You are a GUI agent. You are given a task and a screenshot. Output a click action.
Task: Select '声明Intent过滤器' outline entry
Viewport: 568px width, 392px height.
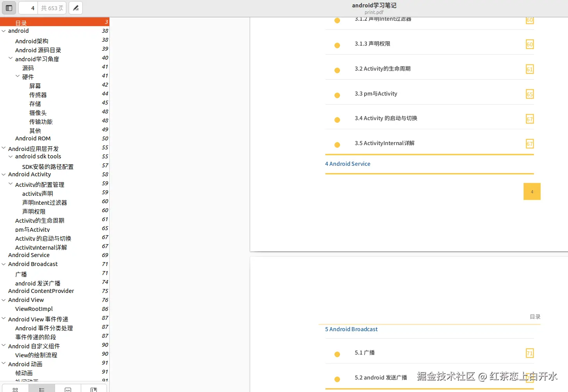click(x=45, y=202)
